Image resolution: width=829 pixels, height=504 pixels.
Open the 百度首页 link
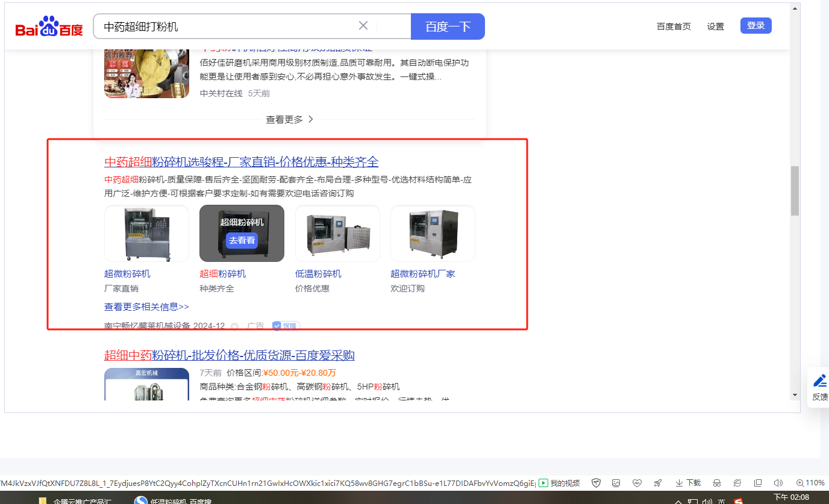click(x=674, y=26)
